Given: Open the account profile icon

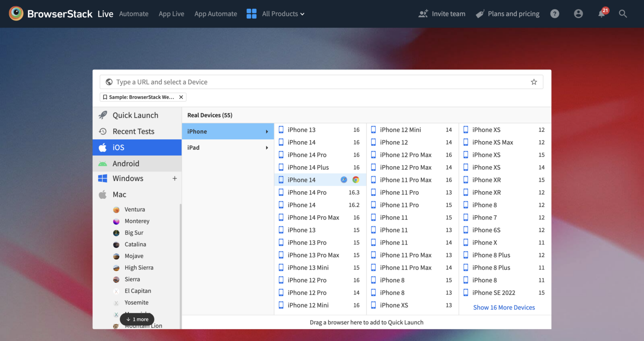Looking at the screenshot, I should (579, 13).
